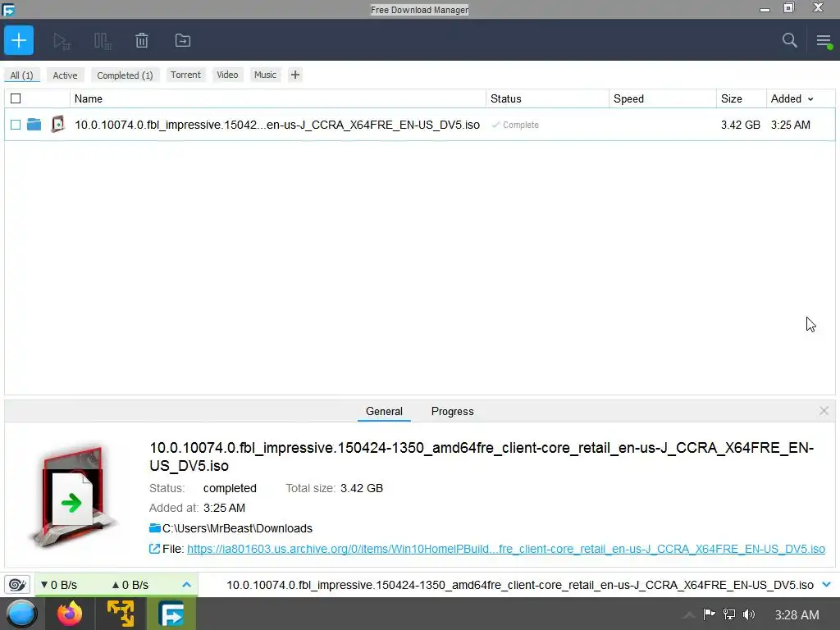Open the yellow network app on taskbar
Screen dimensions: 840x630
coord(121,614)
